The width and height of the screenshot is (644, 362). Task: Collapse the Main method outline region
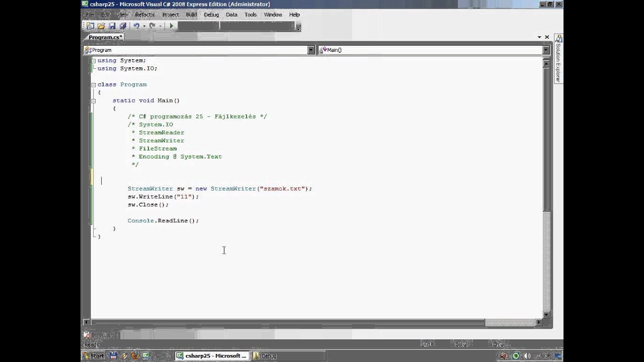click(94, 101)
